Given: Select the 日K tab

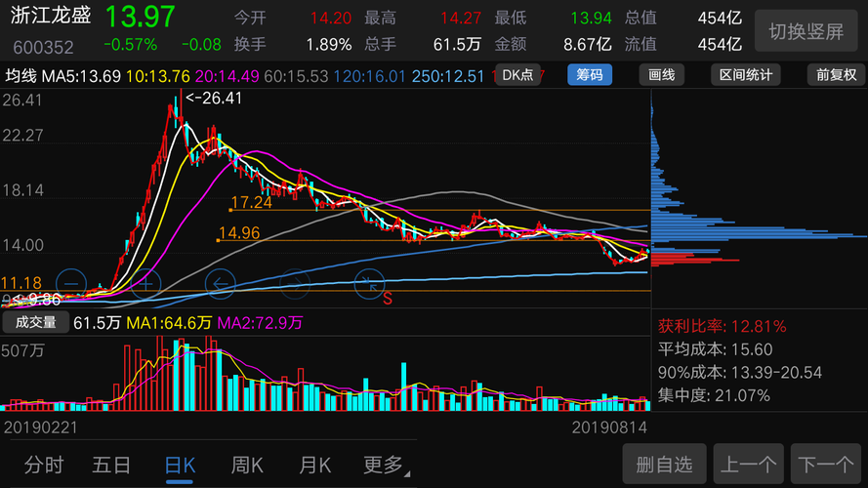Looking at the screenshot, I should tap(180, 466).
